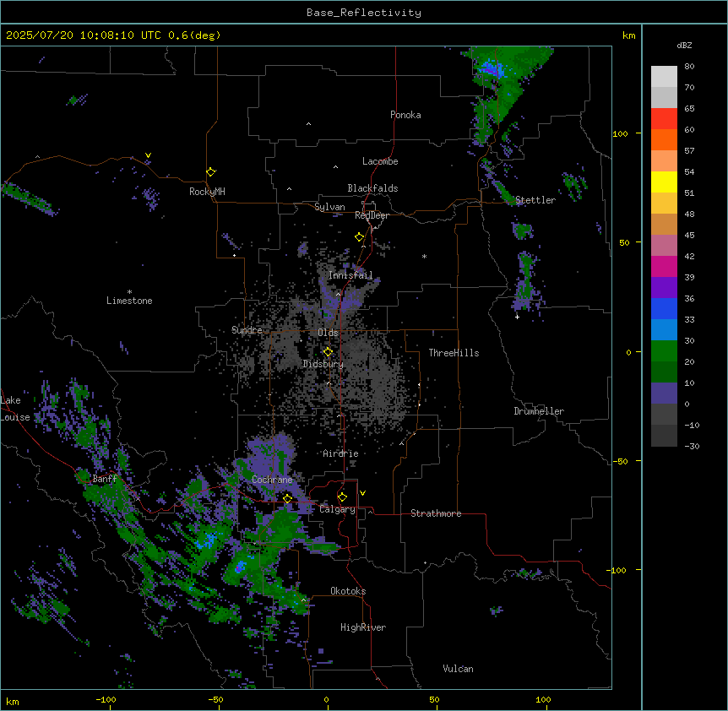Click the Sylvan town label
The height and width of the screenshot is (711, 728).
[x=329, y=207]
